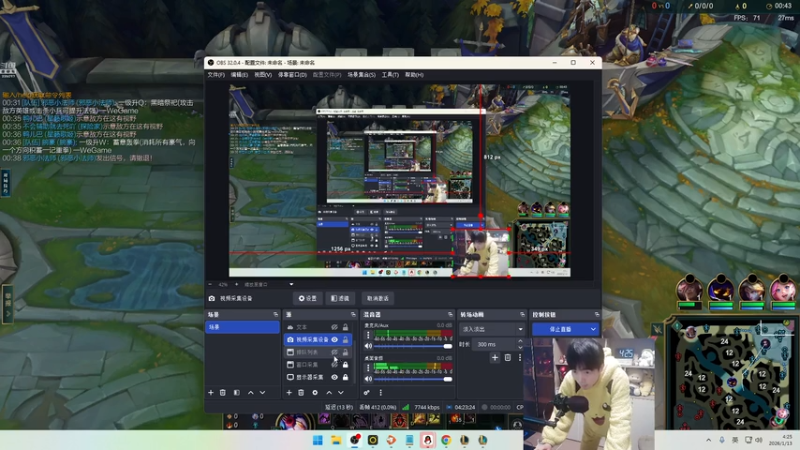Mute the desktop audio speaker icon

pos(368,379)
